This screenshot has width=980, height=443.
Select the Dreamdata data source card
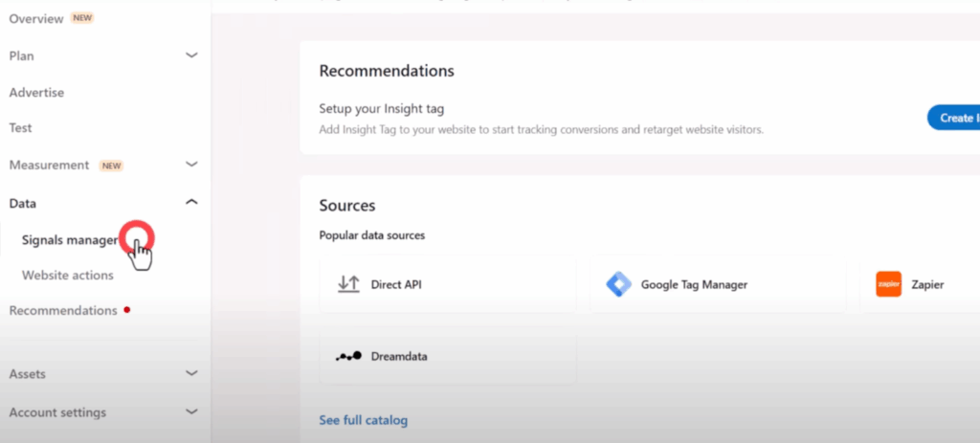(448, 356)
